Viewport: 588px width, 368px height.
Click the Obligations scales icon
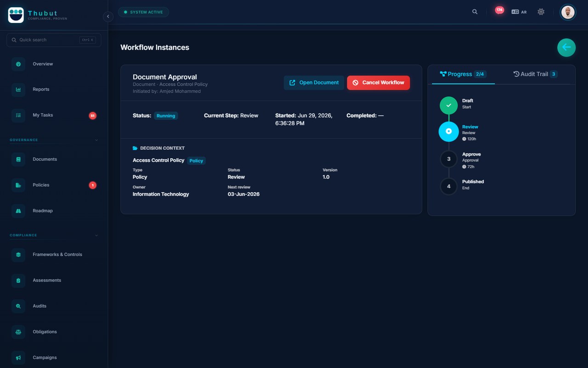[x=18, y=332]
